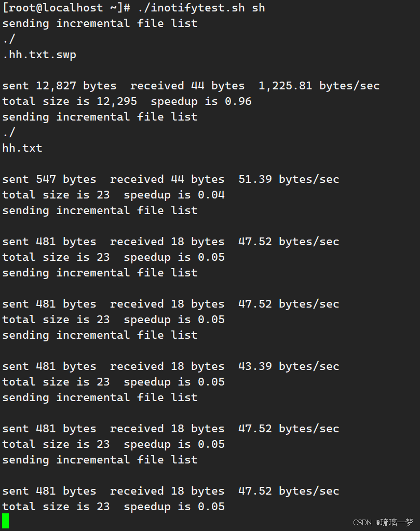The image size is (420, 531).
Task: Click 'received 44 bytes' in the first summary
Action: [x=187, y=86]
